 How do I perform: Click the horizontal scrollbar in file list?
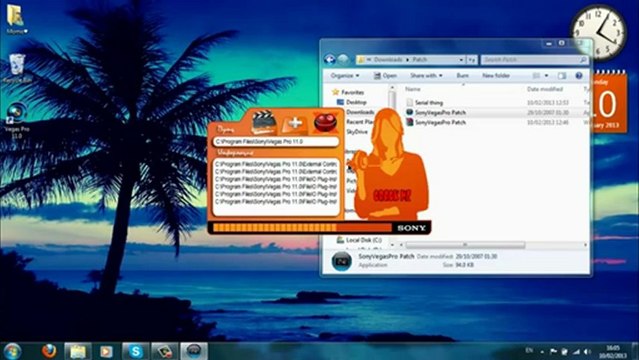tap(465, 245)
